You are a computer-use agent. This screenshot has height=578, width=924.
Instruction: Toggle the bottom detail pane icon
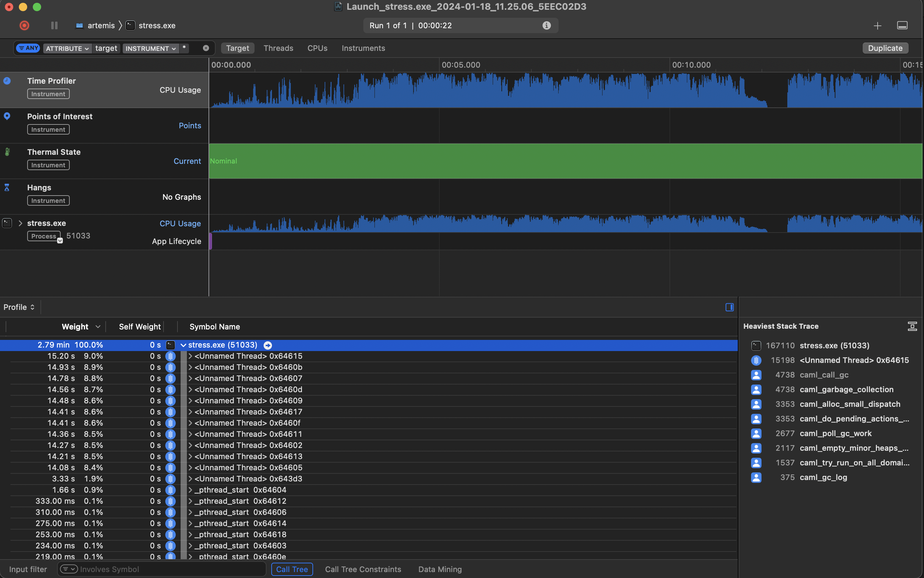click(902, 25)
